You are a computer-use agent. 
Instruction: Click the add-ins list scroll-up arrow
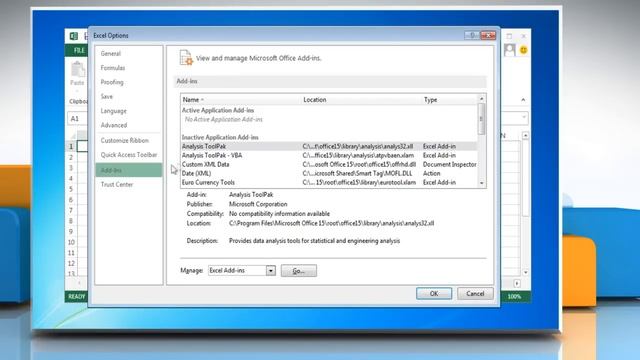click(x=482, y=99)
